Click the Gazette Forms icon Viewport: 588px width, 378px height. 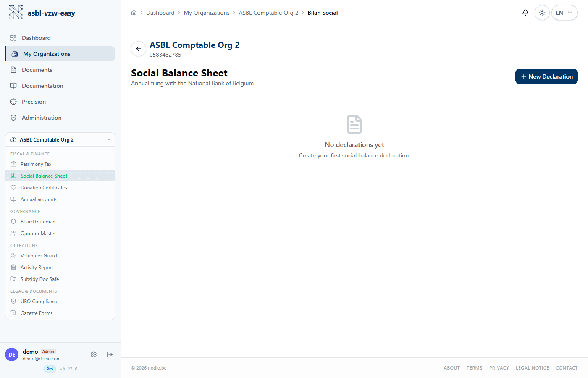(x=13, y=313)
